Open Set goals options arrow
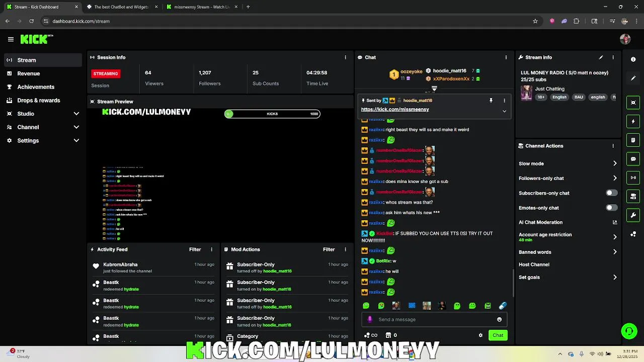Viewport: 644px width, 362px height. coord(615,277)
